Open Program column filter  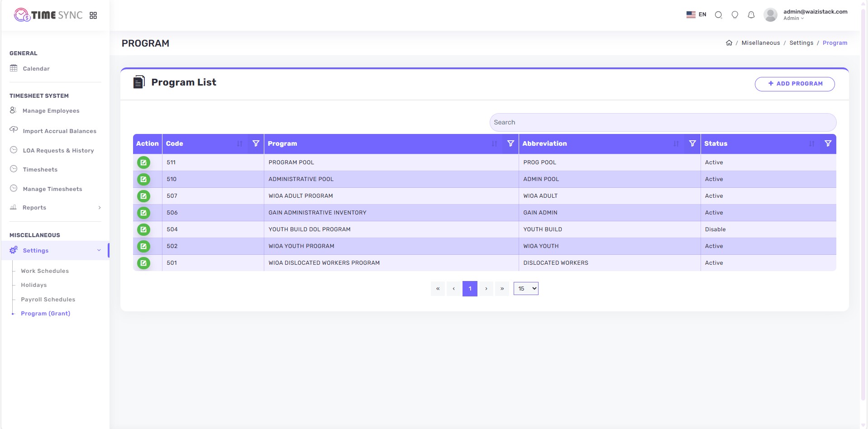510,143
